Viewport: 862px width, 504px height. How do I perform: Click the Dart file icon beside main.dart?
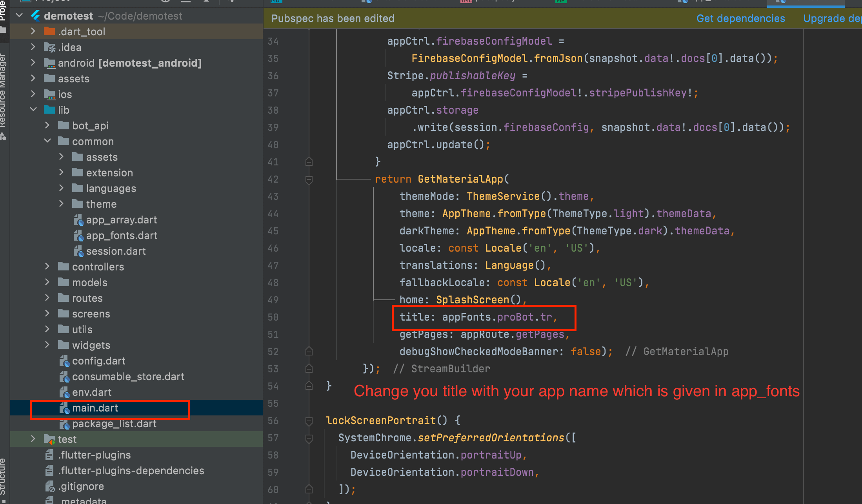(x=64, y=408)
